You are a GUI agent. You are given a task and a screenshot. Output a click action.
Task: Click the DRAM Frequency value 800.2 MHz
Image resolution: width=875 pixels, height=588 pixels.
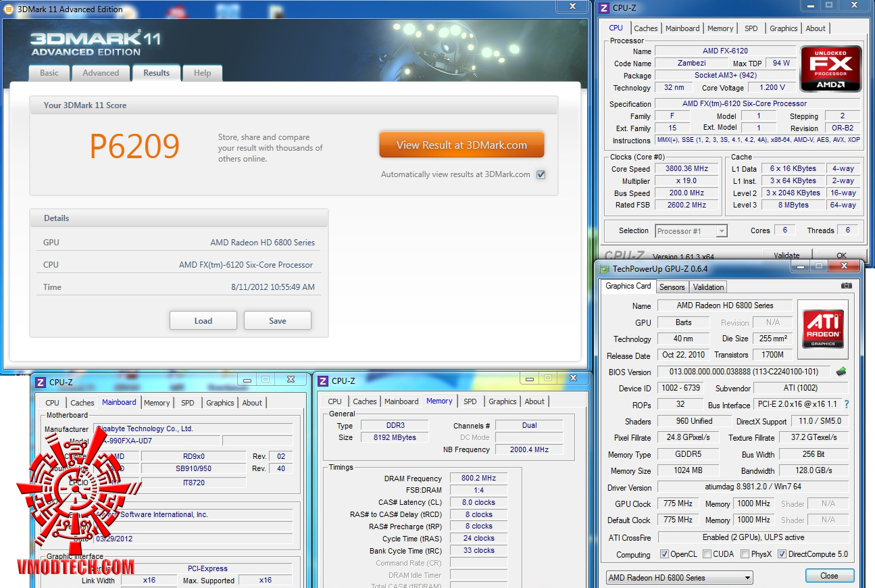coord(479,479)
